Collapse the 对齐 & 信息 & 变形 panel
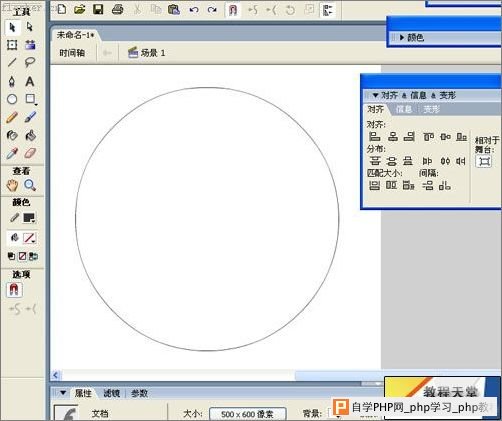Viewport: 502px width, 421px height. pyautogui.click(x=375, y=95)
